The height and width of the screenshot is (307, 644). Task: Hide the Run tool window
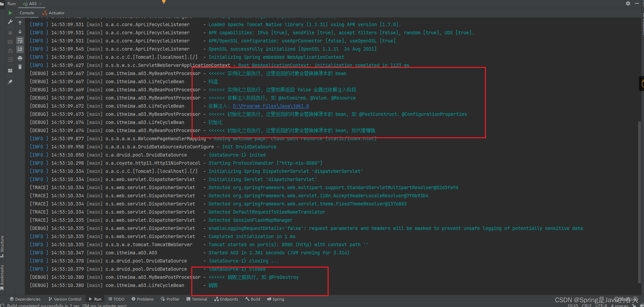637,3
